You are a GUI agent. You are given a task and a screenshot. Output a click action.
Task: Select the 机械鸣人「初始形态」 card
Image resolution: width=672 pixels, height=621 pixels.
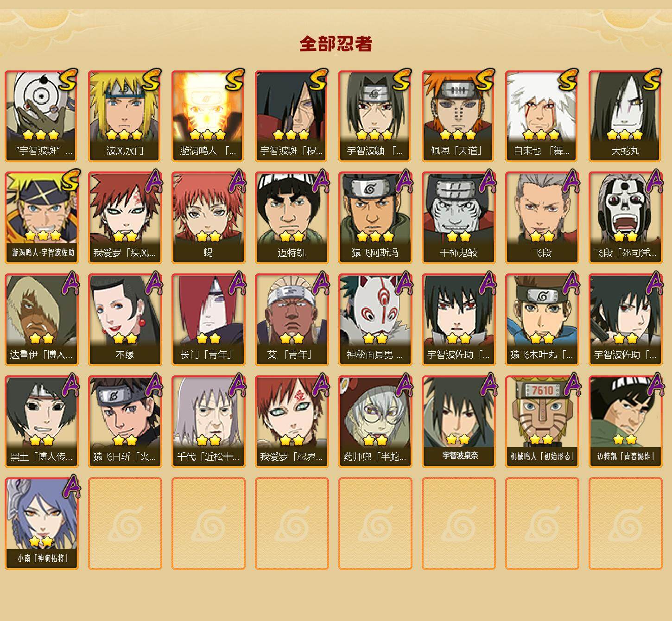click(542, 422)
